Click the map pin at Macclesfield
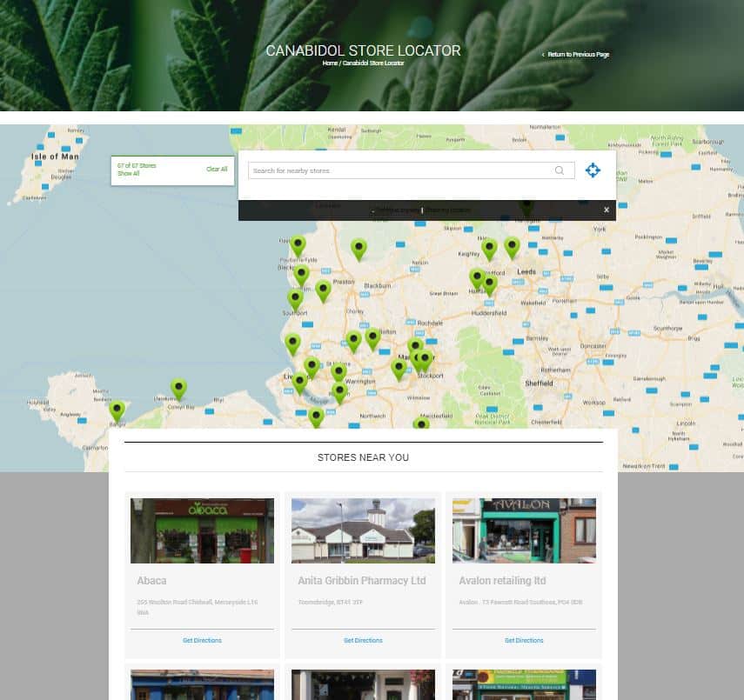 421,423
